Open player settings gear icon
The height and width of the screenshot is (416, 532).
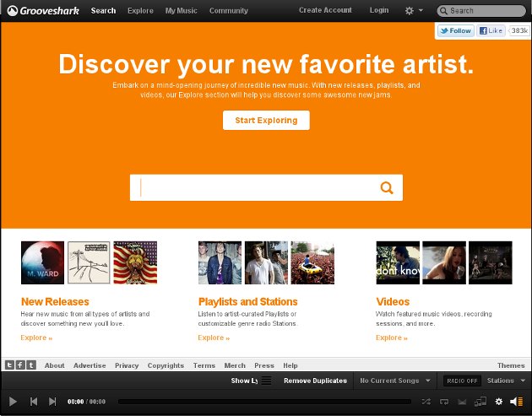click(x=499, y=402)
